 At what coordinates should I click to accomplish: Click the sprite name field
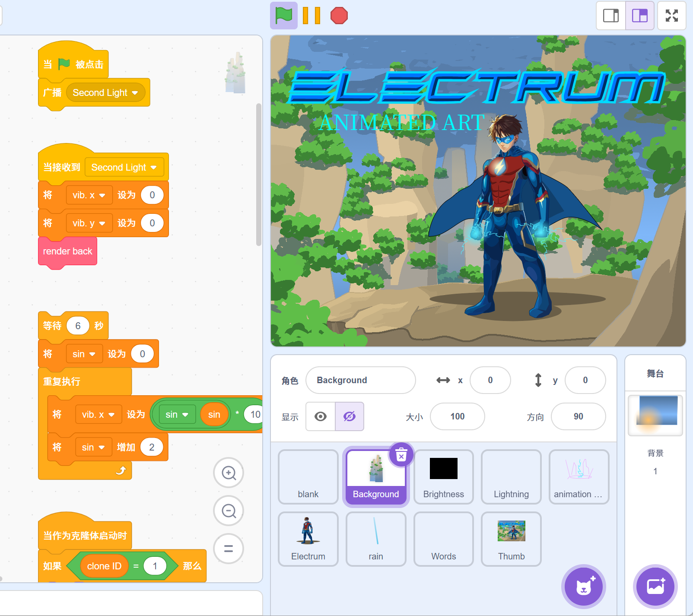tap(360, 380)
